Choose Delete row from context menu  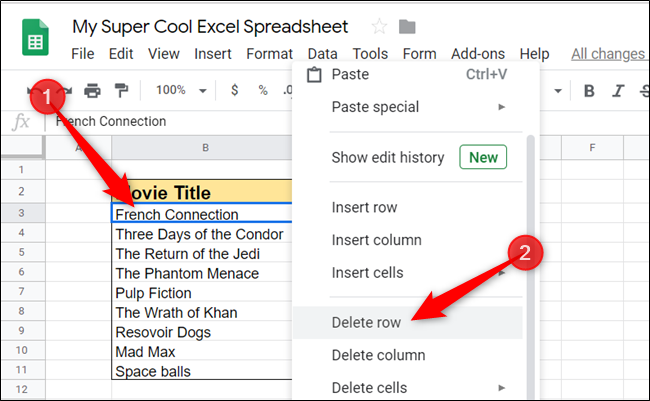click(364, 322)
